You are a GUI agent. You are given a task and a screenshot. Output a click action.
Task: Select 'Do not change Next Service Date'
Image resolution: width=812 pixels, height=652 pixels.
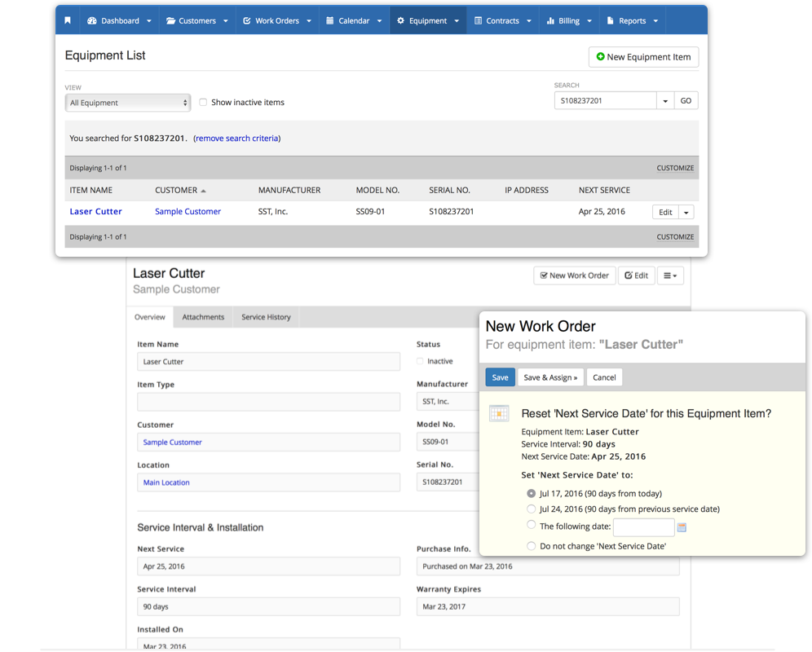532,546
